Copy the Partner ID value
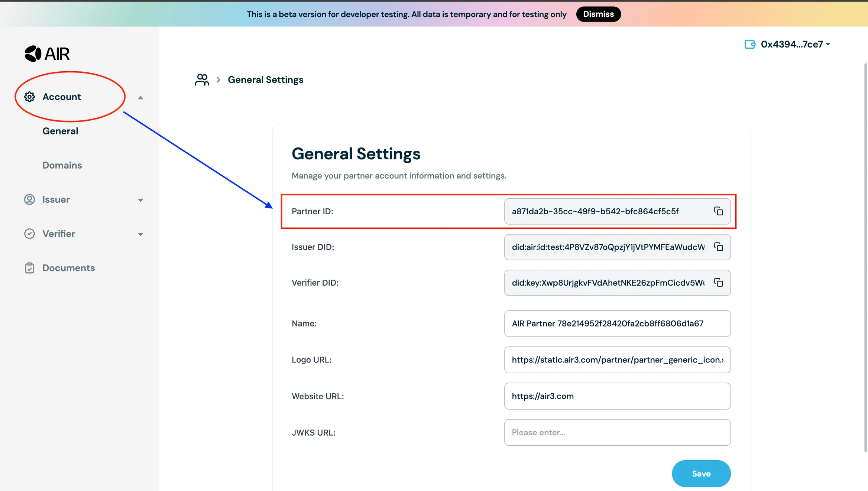Image resolution: width=868 pixels, height=491 pixels. click(x=718, y=211)
